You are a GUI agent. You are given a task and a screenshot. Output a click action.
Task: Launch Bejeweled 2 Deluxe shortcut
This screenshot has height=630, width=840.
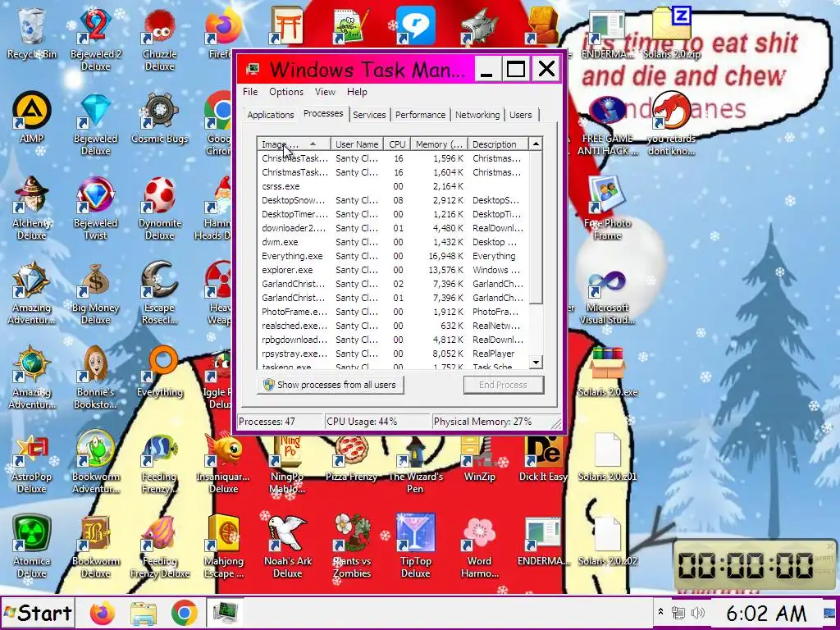point(95,39)
